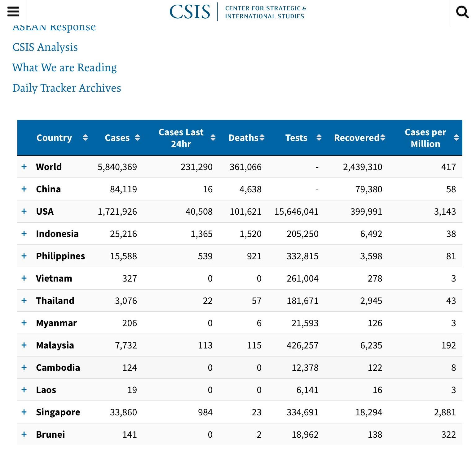Expand the Indonesia row plus icon

(x=24, y=234)
